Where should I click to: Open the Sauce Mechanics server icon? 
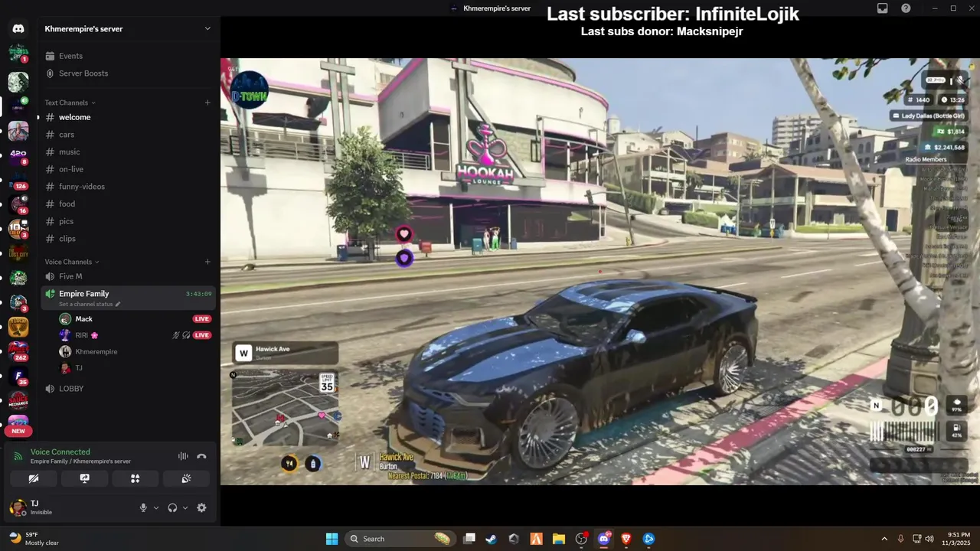coord(18,399)
